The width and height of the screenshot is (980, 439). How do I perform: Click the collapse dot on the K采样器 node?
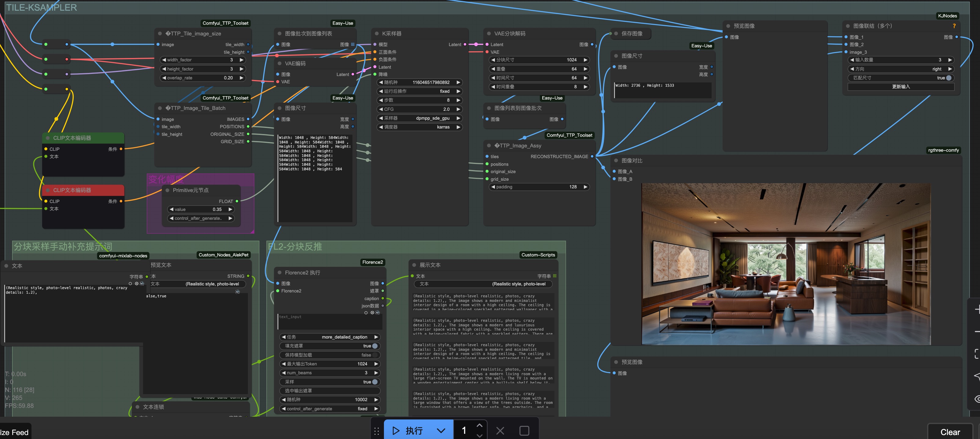[377, 34]
